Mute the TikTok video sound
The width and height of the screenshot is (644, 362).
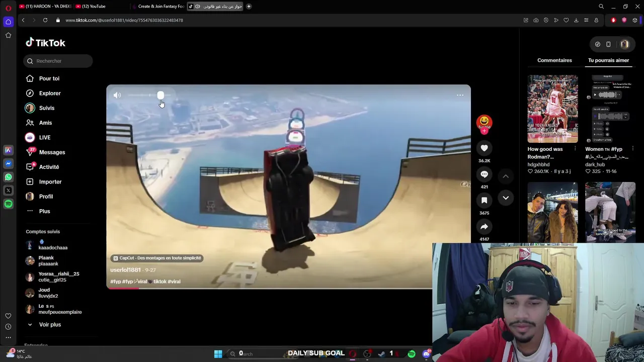tap(117, 95)
